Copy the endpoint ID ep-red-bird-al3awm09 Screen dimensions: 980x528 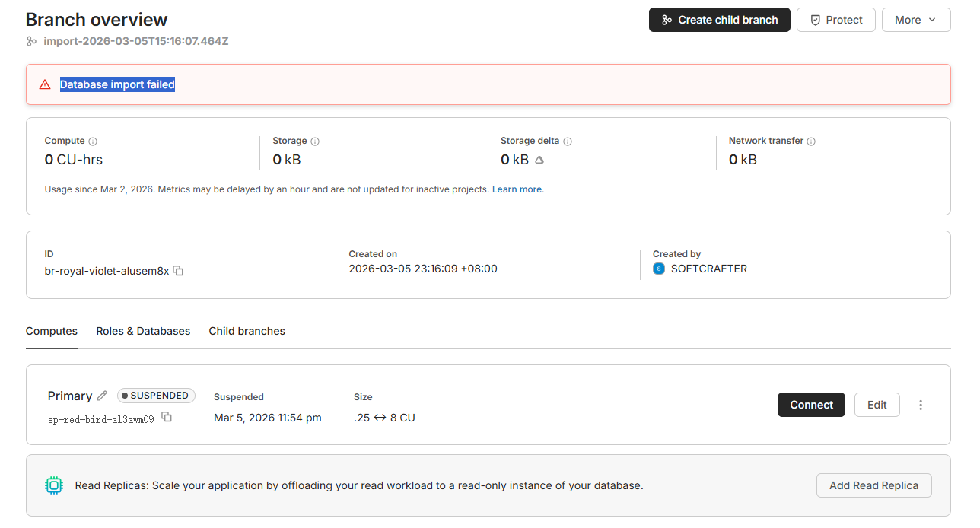[167, 417]
